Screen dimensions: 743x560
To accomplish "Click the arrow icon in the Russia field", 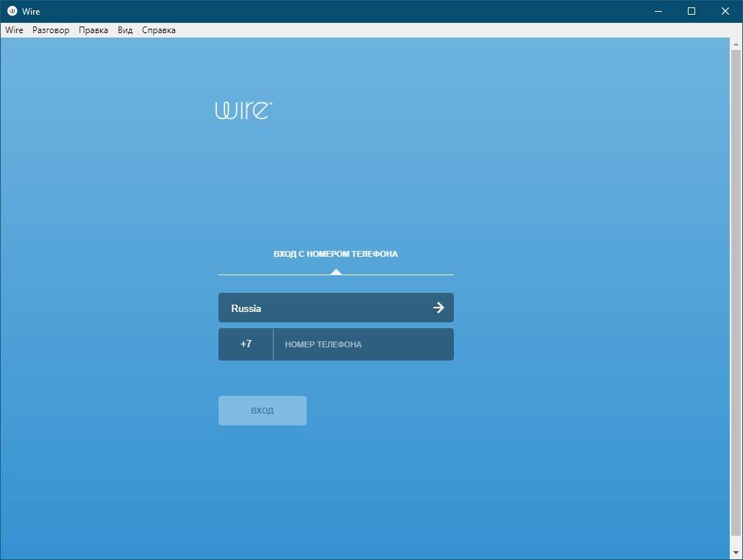I will [438, 308].
